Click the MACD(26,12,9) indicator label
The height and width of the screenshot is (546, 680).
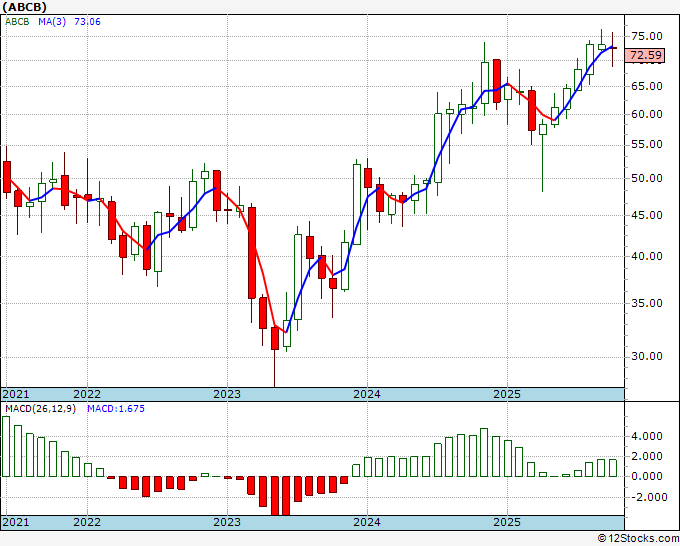40,409
